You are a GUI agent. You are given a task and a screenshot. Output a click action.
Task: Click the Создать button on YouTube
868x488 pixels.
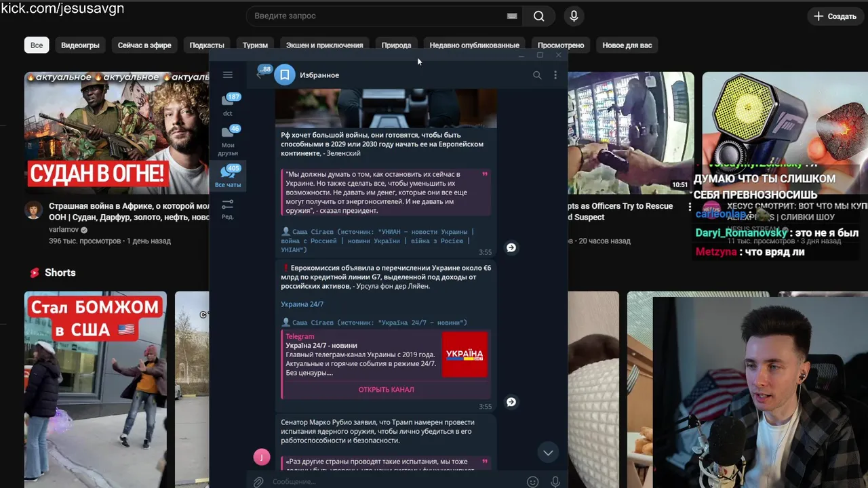click(835, 16)
